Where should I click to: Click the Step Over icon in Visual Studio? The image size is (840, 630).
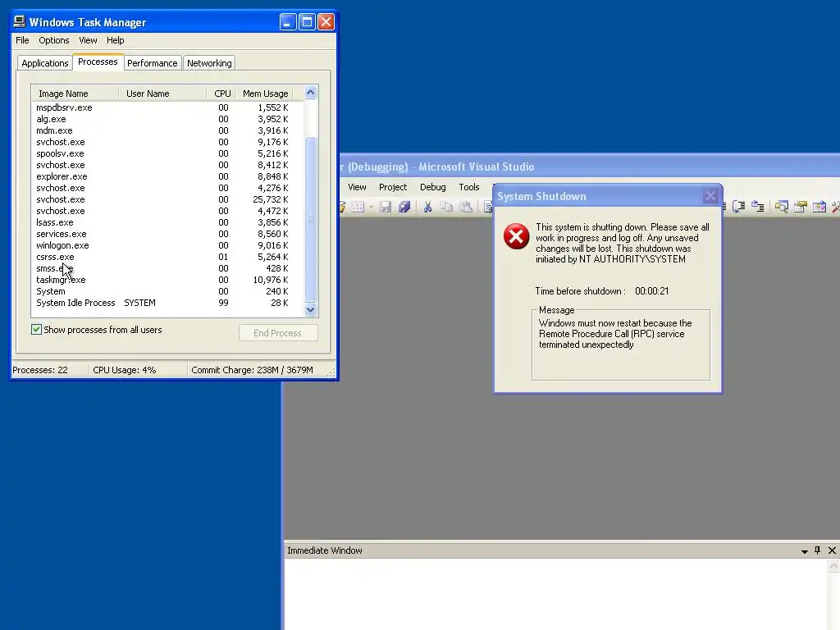tap(739, 207)
